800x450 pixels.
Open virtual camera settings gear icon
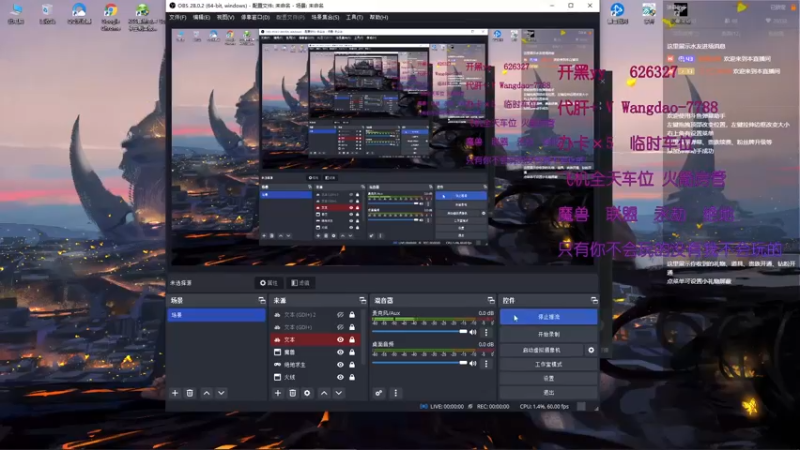(x=591, y=350)
